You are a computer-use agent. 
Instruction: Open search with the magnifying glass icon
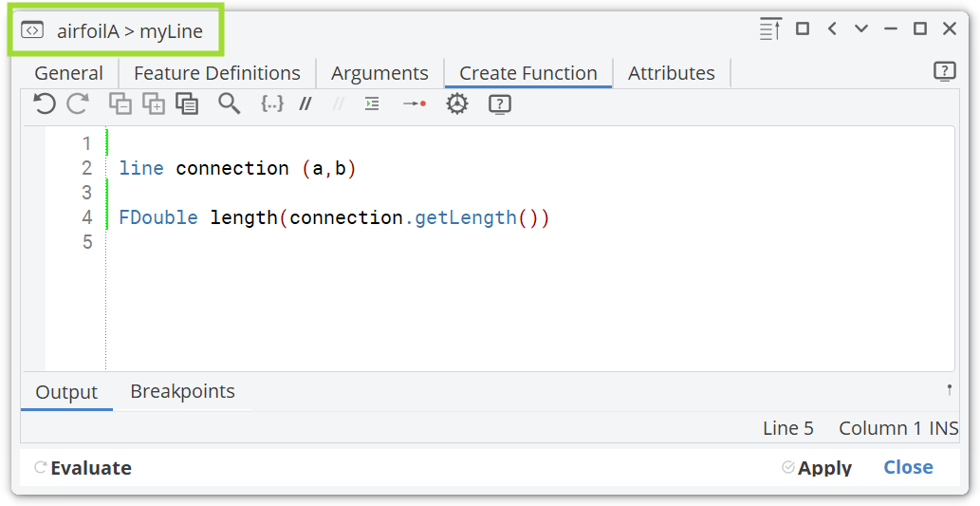(229, 103)
